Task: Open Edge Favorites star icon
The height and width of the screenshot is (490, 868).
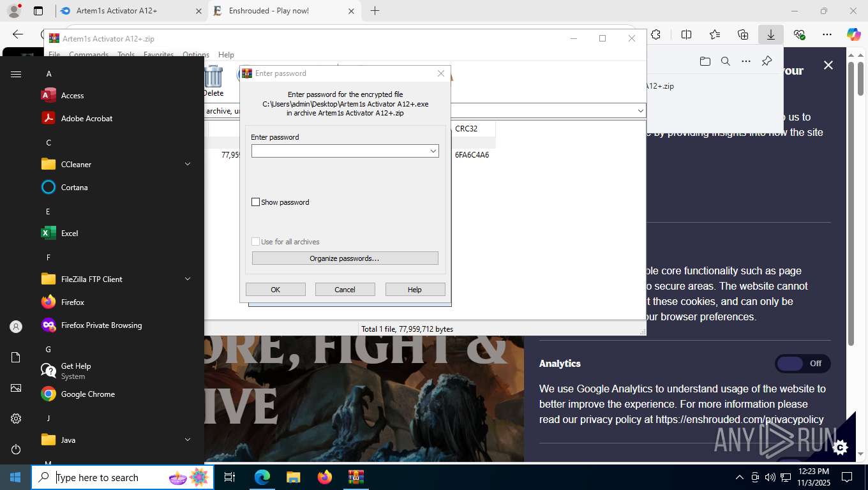Action: [x=715, y=35]
